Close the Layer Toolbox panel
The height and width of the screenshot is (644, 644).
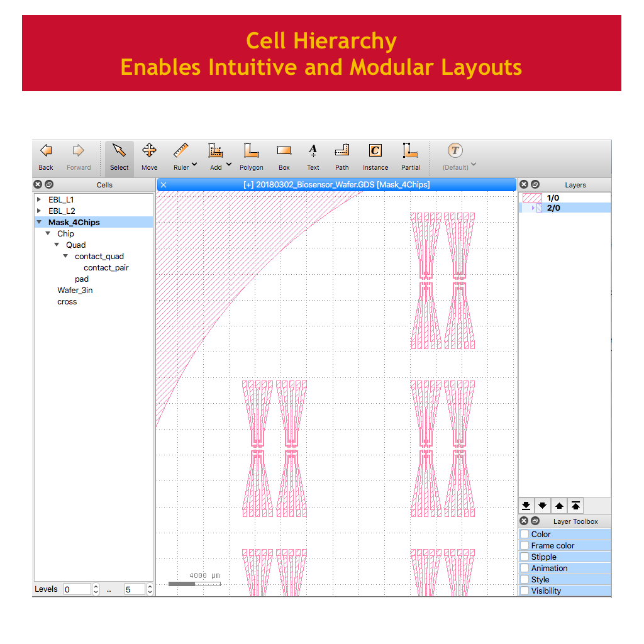point(524,521)
